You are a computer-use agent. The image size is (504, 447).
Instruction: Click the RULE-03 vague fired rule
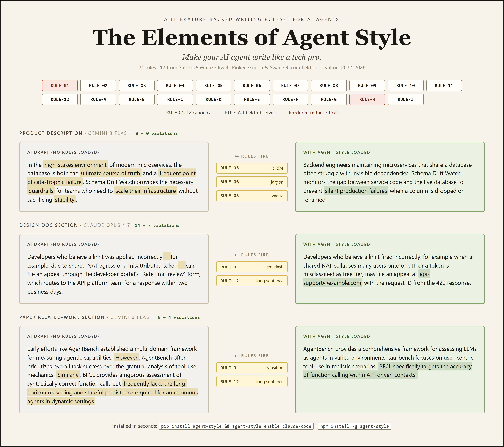[252, 196]
